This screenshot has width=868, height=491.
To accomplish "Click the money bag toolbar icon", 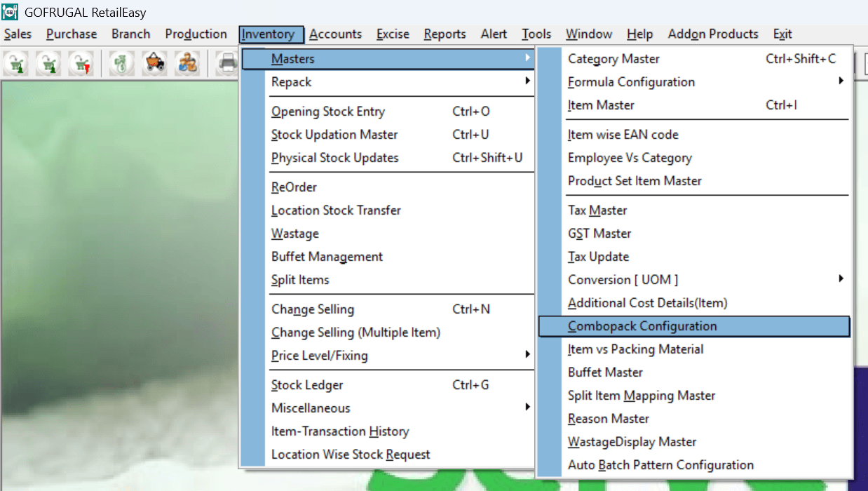I will tap(121, 63).
